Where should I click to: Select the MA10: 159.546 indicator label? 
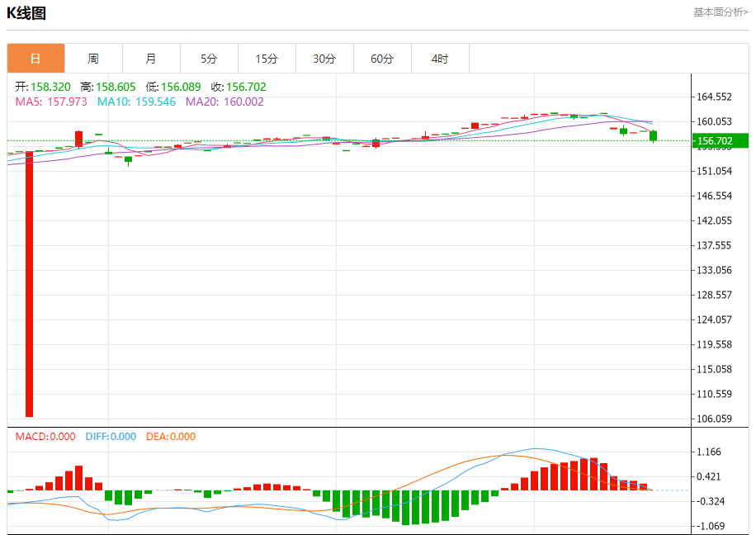[136, 102]
